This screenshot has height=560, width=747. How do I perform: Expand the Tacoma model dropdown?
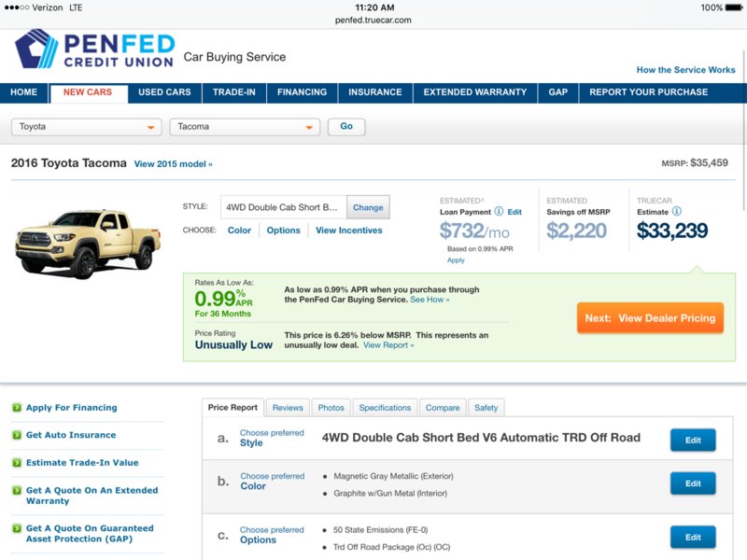point(245,127)
